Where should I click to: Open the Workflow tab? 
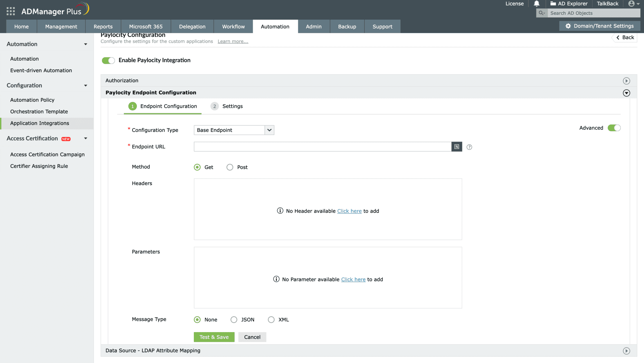[233, 27]
